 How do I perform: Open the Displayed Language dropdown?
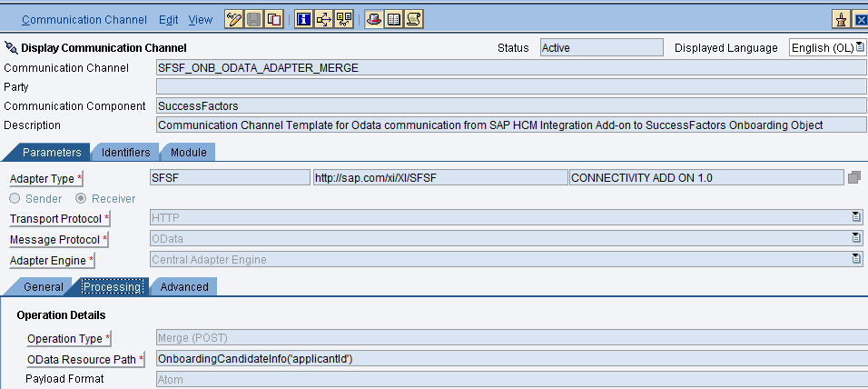[x=860, y=47]
